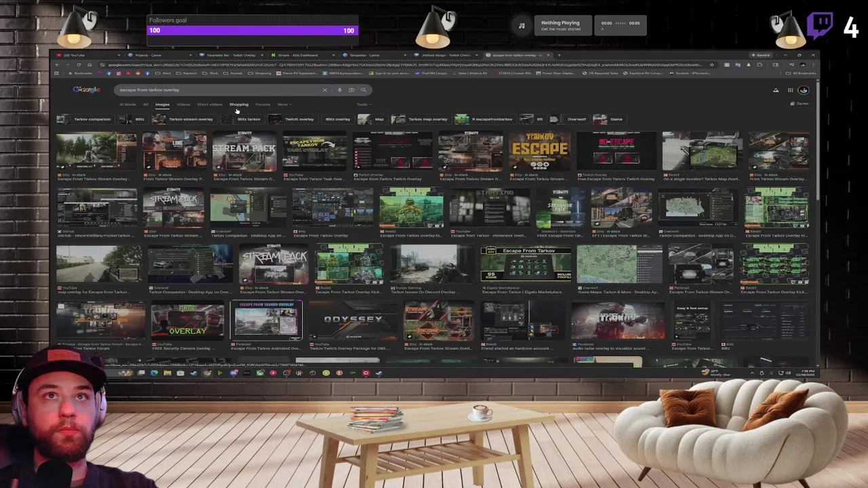Screen dimensions: 868x488
Task: Select the All results tab
Action: 145,104
